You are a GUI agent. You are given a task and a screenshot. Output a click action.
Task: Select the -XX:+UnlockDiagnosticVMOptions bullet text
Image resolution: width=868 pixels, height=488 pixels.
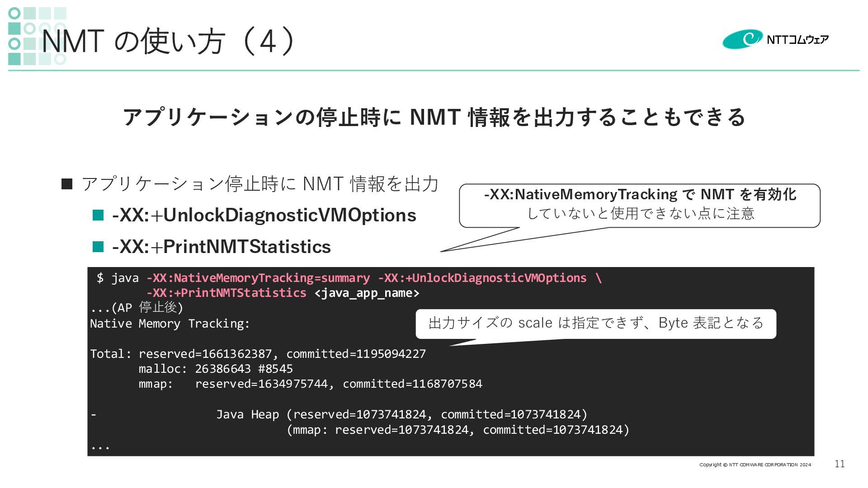click(264, 215)
